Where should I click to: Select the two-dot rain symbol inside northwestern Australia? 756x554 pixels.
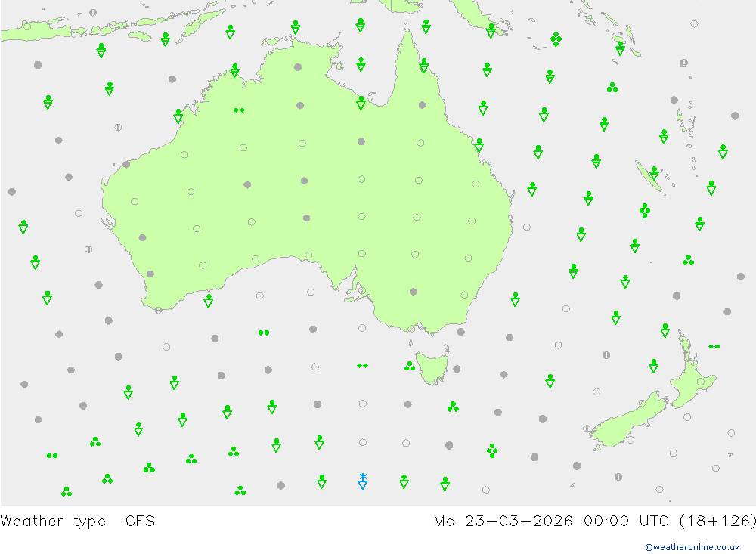pos(239,110)
